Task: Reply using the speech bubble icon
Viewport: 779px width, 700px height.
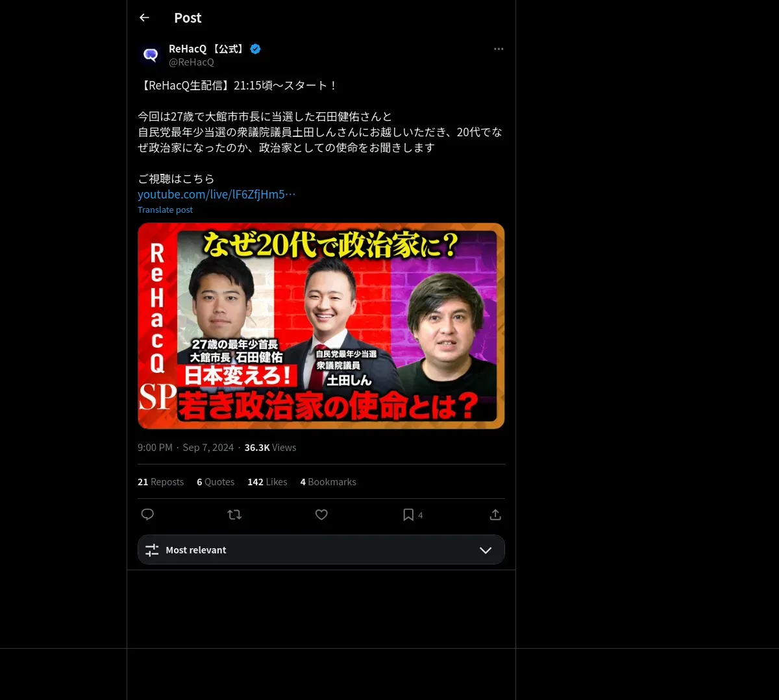Action: pos(147,514)
